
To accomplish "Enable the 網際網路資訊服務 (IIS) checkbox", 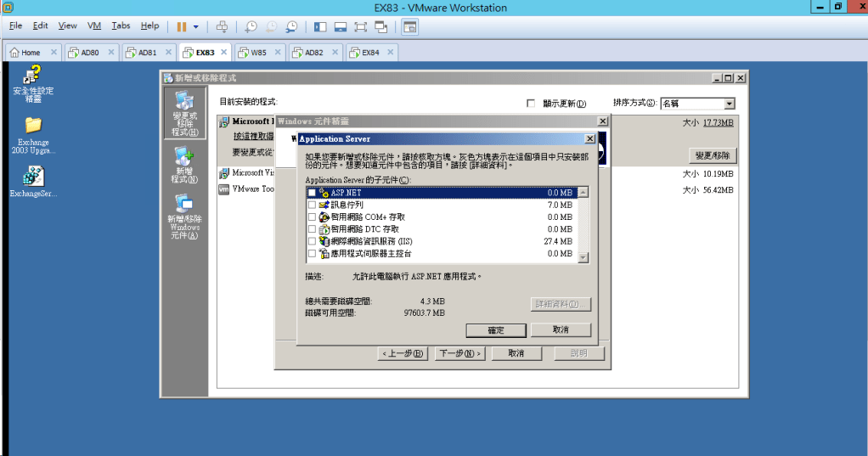I will click(x=312, y=242).
